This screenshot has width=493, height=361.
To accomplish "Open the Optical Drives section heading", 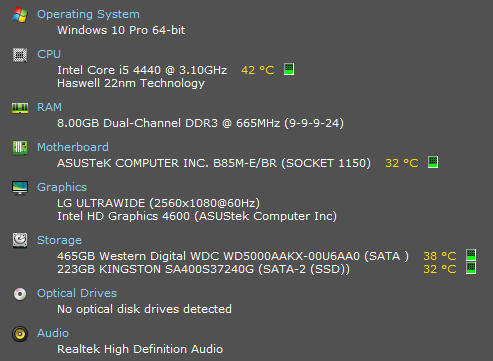I will [77, 293].
